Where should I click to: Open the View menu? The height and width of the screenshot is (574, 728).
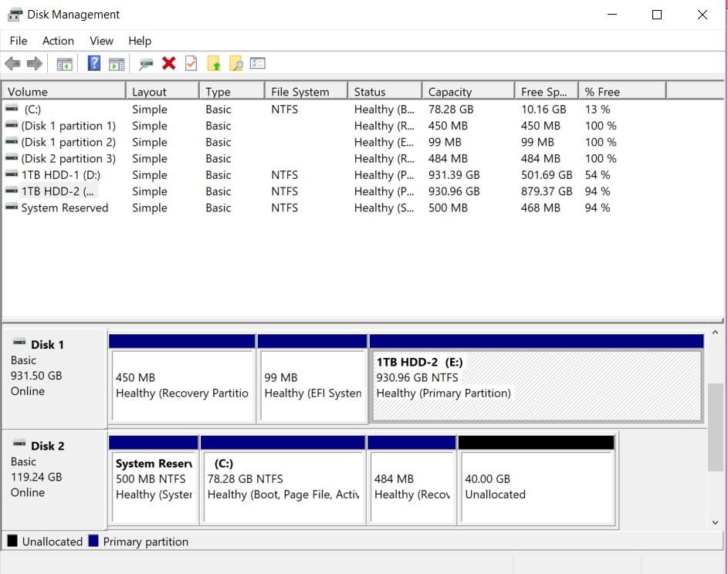click(x=101, y=41)
